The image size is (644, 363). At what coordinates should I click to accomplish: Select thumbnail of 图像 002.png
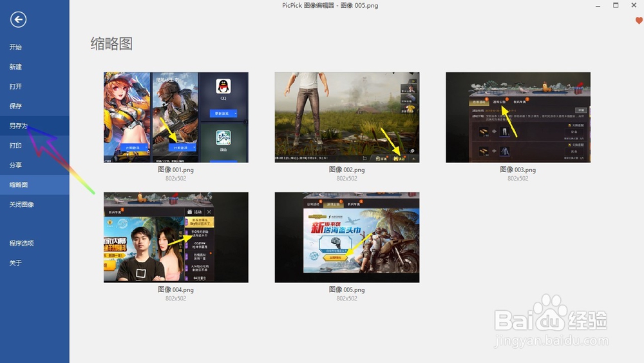point(347,117)
